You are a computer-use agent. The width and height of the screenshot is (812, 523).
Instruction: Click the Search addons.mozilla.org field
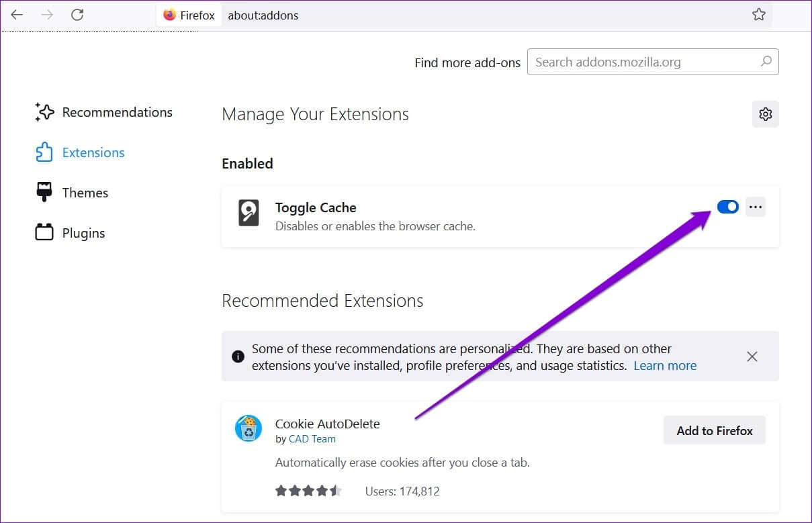(653, 62)
